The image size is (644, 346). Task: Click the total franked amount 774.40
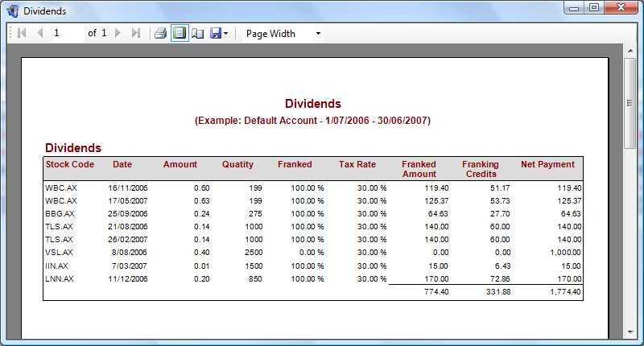pos(436,292)
